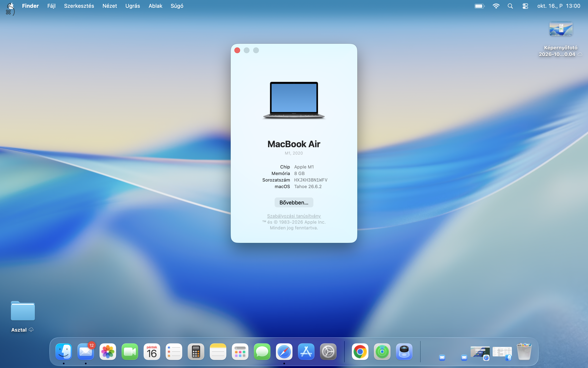Screen dimensions: 588x368
Task: Open the Finder application menu
Action: pos(30,6)
